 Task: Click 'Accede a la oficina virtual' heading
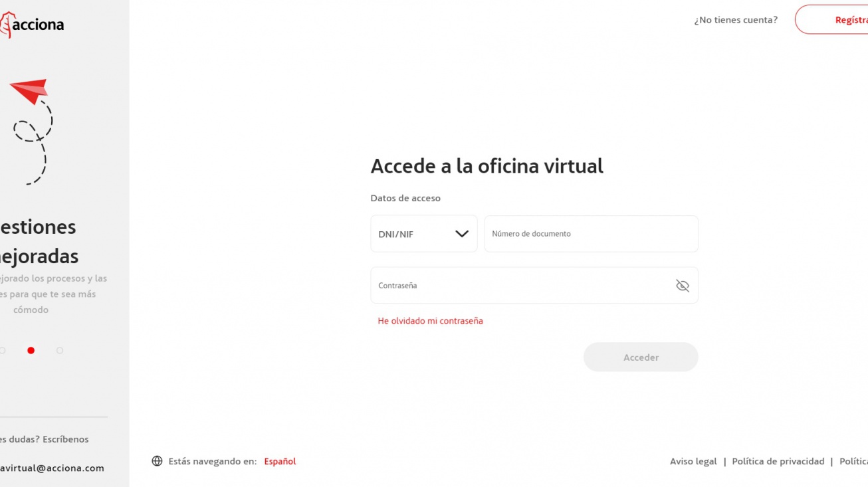487,166
